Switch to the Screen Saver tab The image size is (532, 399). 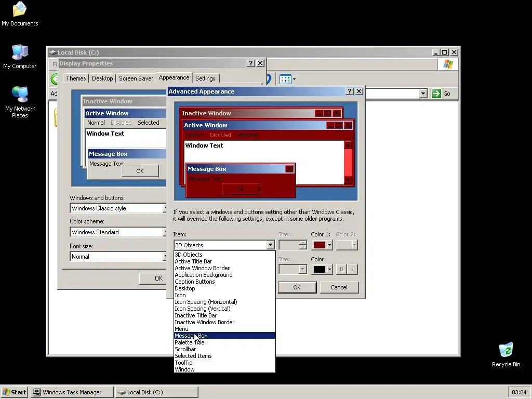click(x=136, y=78)
